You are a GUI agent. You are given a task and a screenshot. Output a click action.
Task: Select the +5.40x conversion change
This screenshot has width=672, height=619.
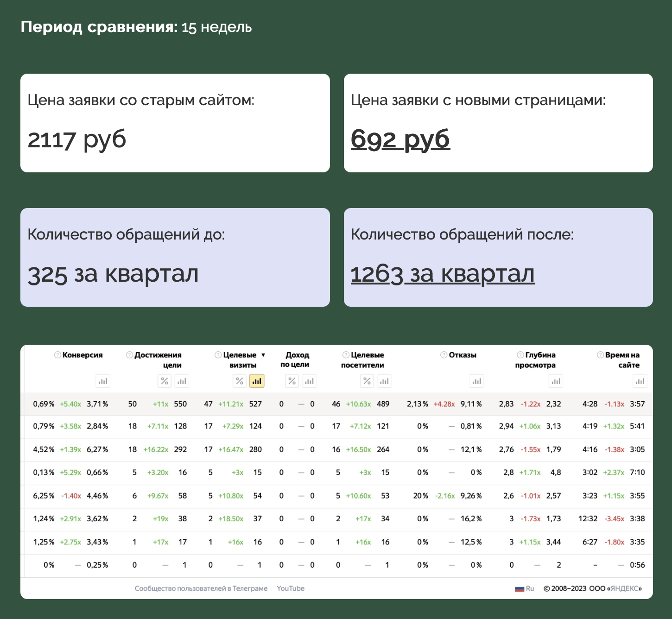70,404
